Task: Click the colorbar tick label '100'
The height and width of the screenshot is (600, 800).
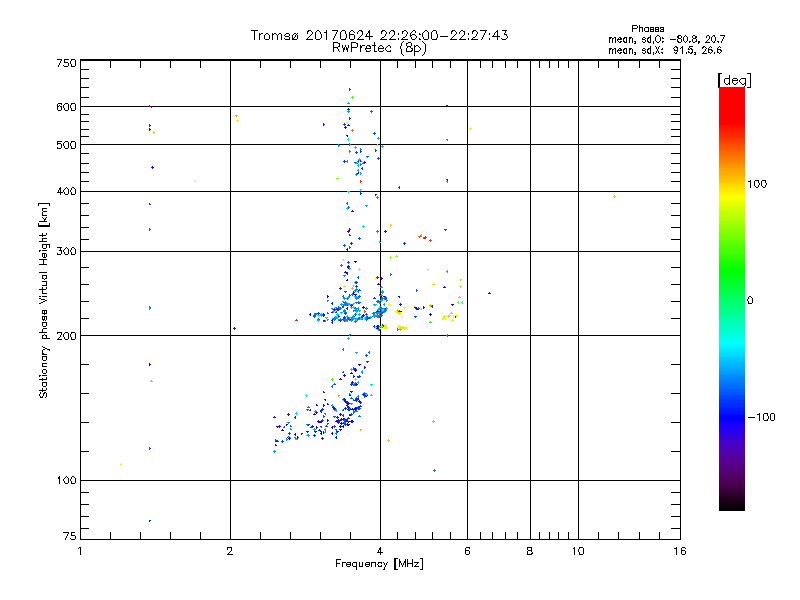Action: tap(757, 184)
